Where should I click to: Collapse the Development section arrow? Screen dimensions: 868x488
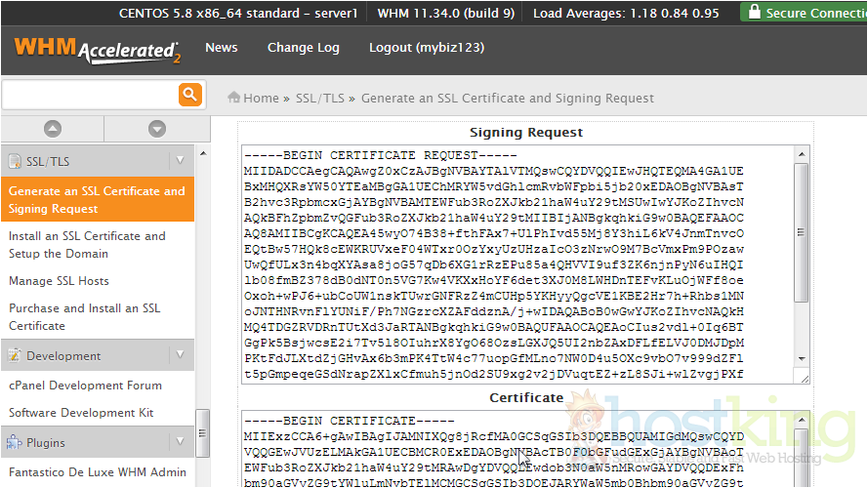pos(180,355)
